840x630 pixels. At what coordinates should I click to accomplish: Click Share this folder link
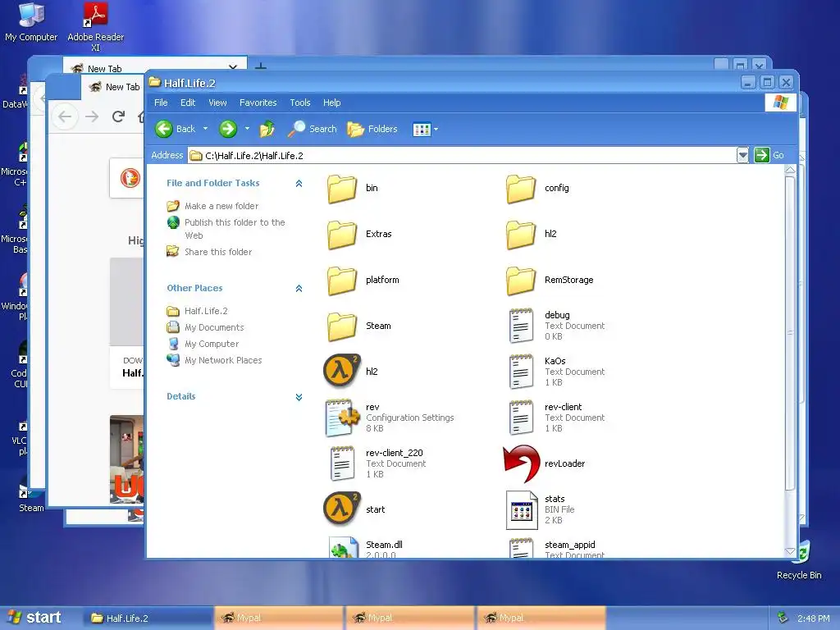(218, 252)
